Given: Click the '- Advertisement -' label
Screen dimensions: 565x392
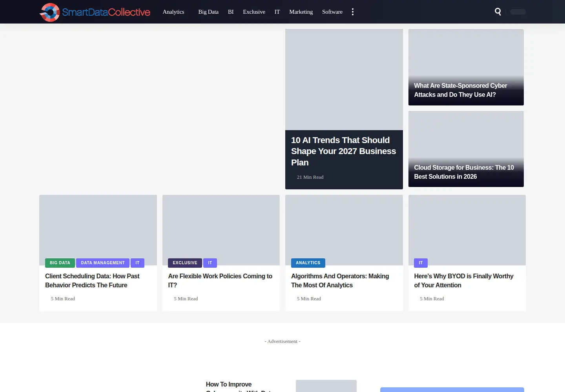Looking at the screenshot, I should point(282,341).
